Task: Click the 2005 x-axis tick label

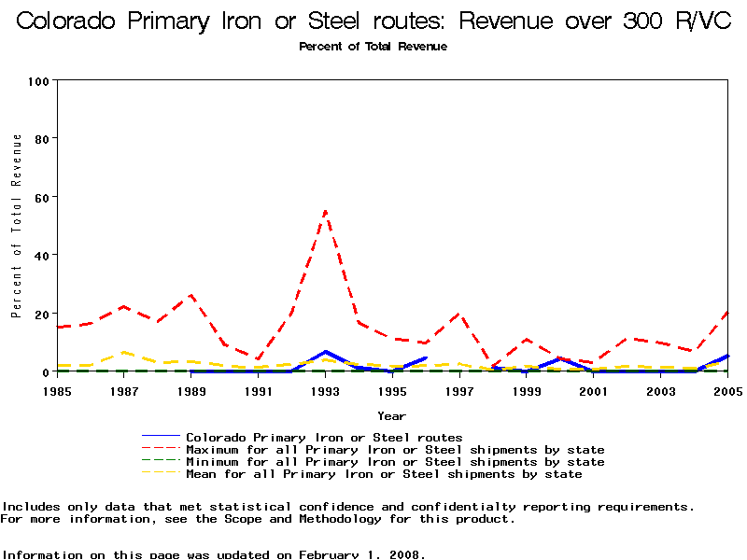Action: tap(727, 391)
